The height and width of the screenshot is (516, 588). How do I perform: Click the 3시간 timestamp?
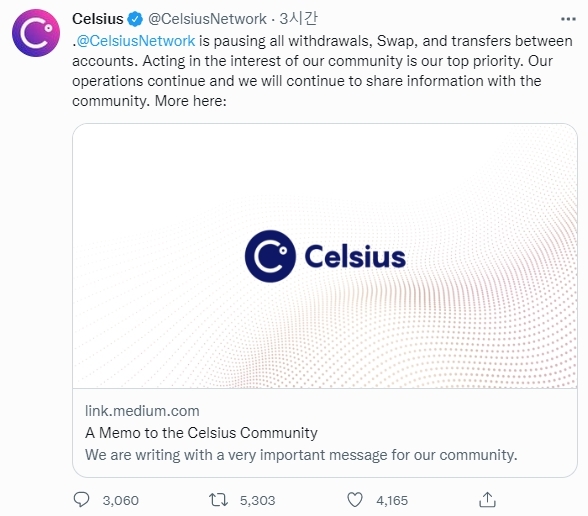click(x=298, y=18)
